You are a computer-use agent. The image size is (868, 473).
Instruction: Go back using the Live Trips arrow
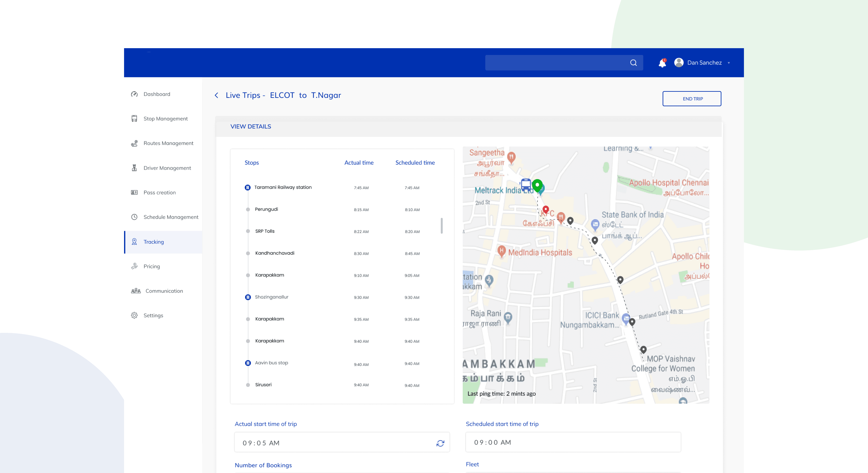pos(216,95)
